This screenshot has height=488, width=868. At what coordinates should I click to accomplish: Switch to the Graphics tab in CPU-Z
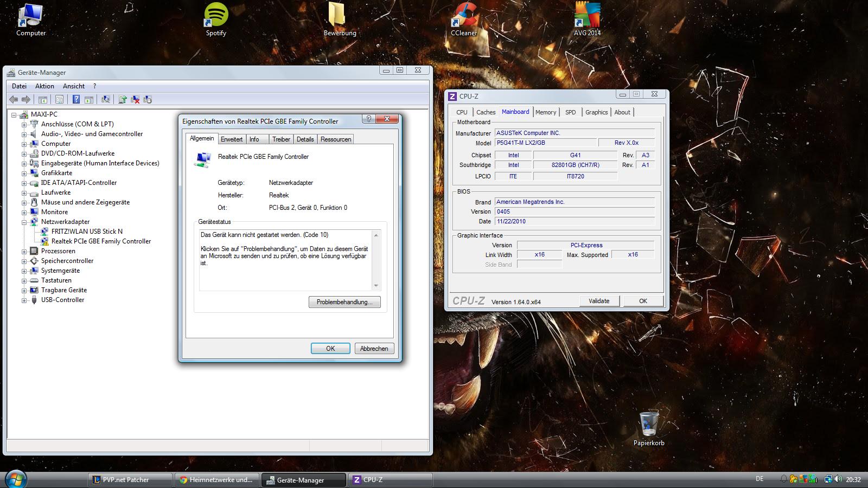pos(596,112)
